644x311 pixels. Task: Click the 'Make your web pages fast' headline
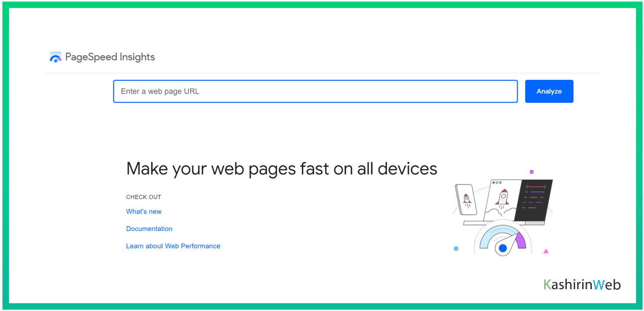282,169
